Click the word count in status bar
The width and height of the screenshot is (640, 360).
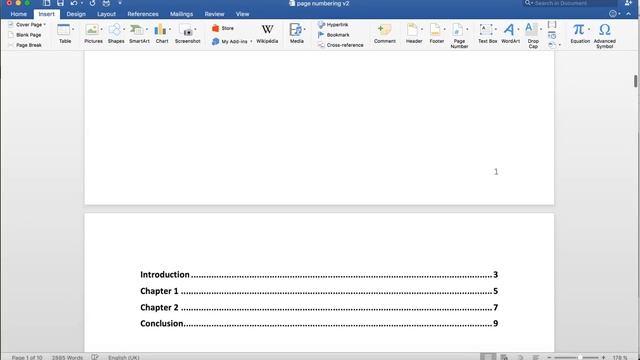[x=67, y=357]
